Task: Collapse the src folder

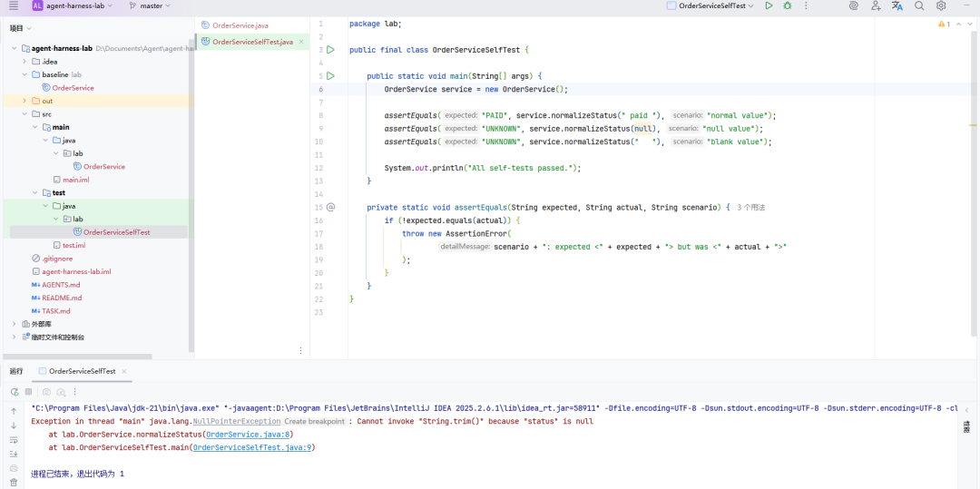Action: click(x=25, y=113)
